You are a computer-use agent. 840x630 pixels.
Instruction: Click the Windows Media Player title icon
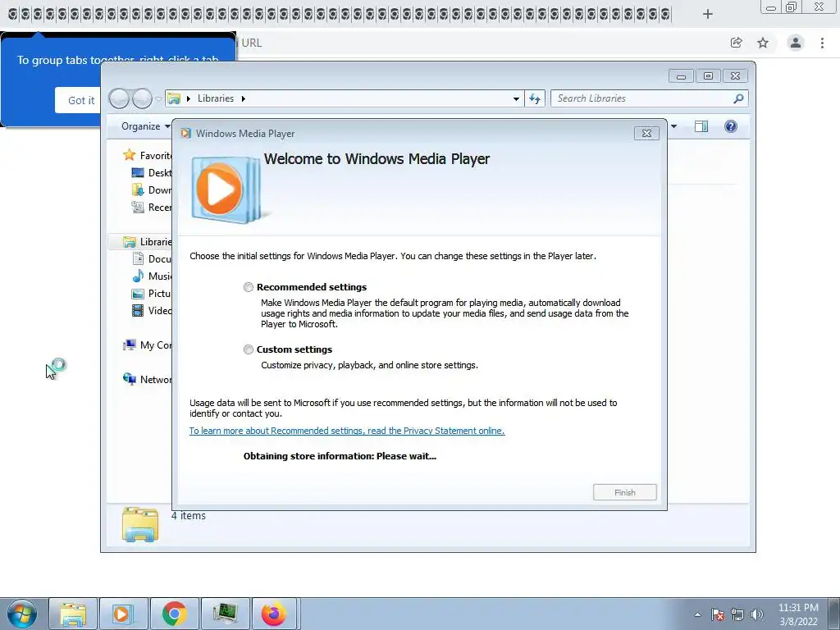(185, 134)
